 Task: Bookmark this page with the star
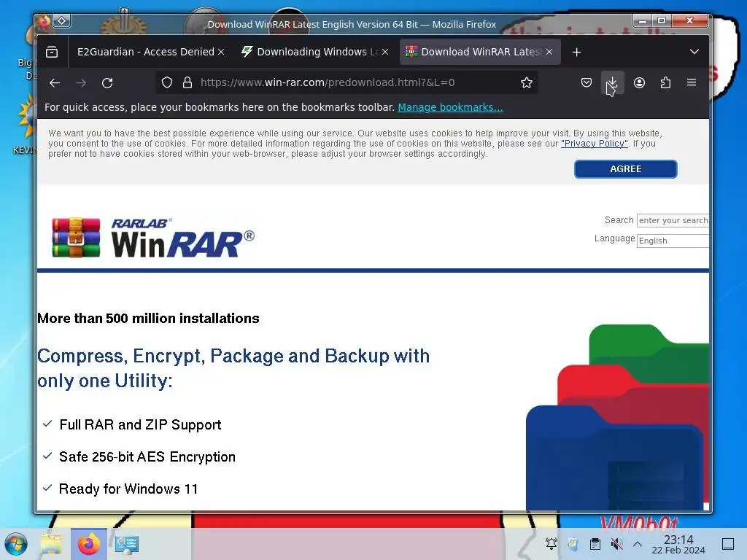pyautogui.click(x=527, y=83)
